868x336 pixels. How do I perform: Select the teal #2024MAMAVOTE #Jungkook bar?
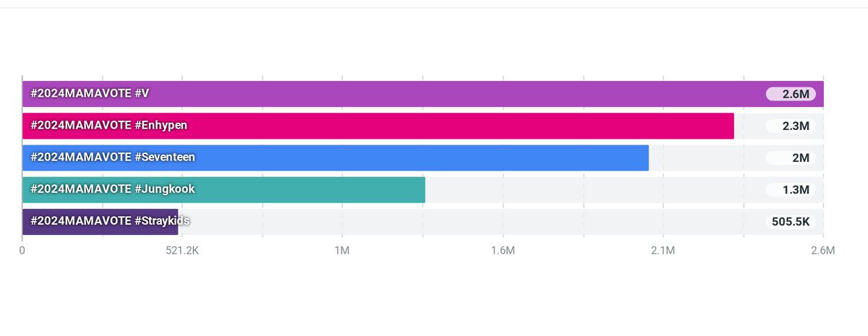coord(224,189)
